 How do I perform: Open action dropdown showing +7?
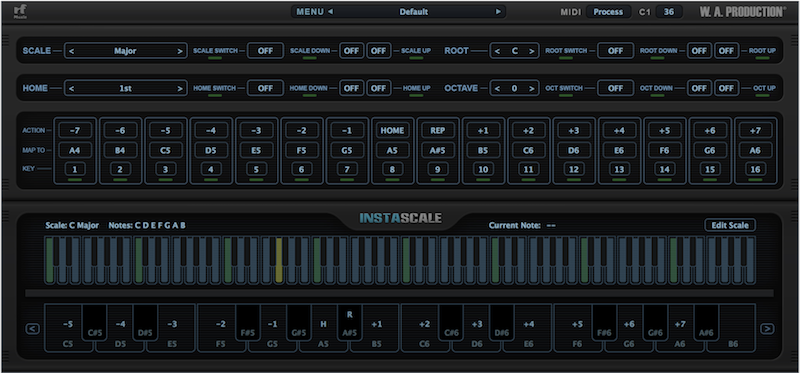(755, 131)
